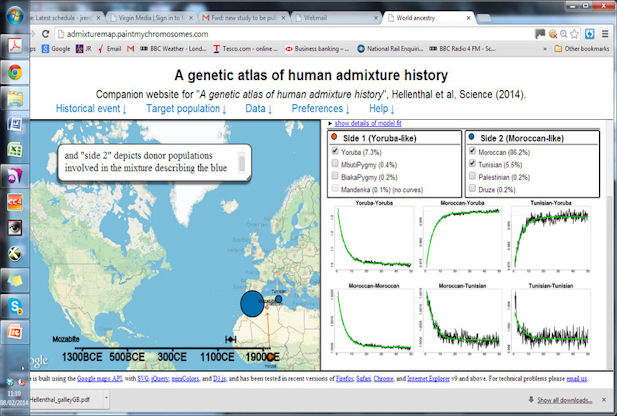Uncheck the Moroccan (86.2%) checkbox
The height and width of the screenshot is (416, 617).
[x=472, y=151]
